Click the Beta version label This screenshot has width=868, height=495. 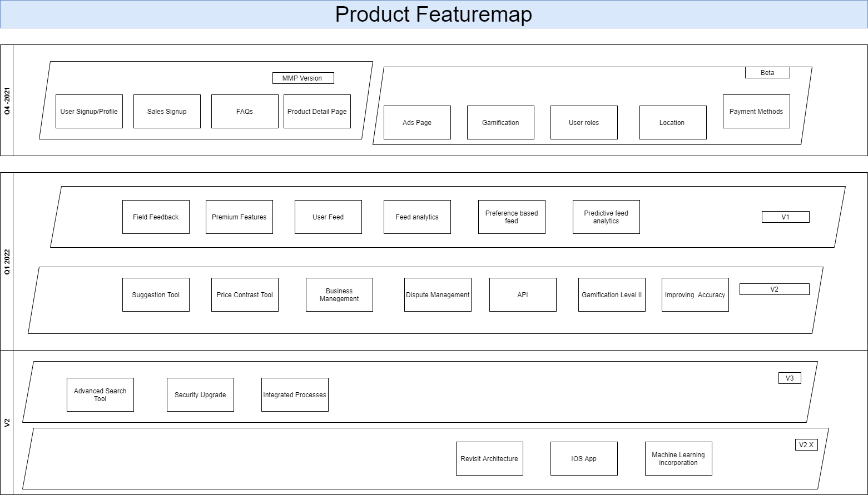click(x=767, y=73)
